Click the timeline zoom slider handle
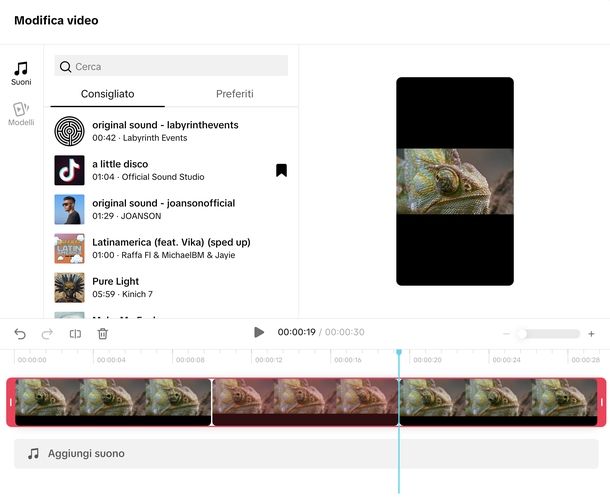This screenshot has height=500, width=610. point(522,334)
